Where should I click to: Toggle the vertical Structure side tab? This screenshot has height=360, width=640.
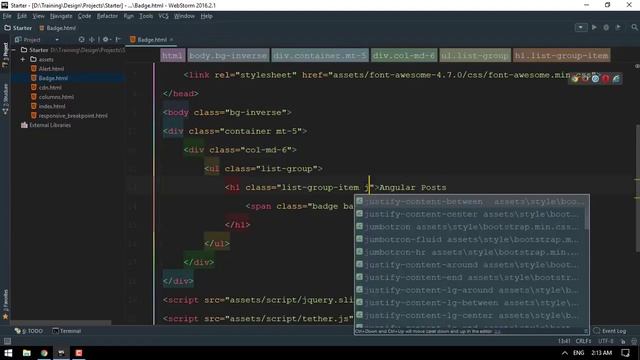(5, 99)
